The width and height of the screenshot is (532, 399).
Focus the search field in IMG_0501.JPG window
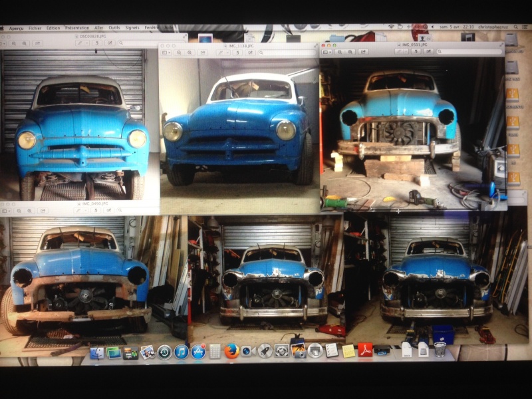click(469, 52)
